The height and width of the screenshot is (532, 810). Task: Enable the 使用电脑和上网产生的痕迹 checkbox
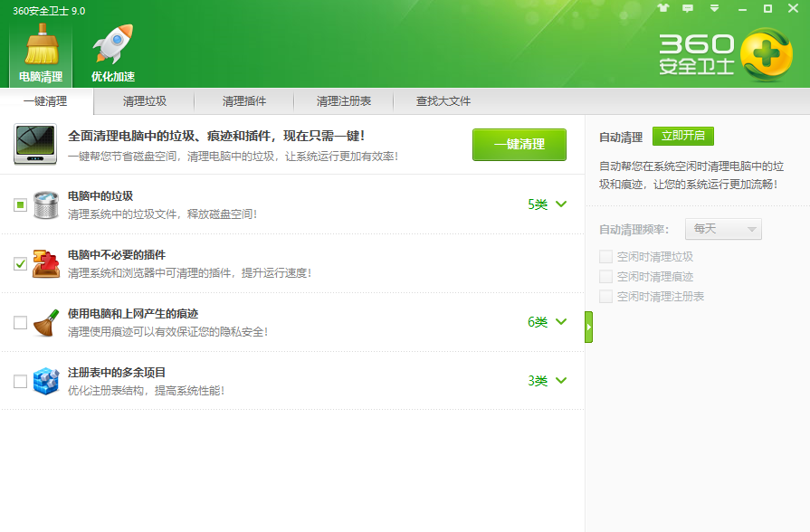click(20, 322)
